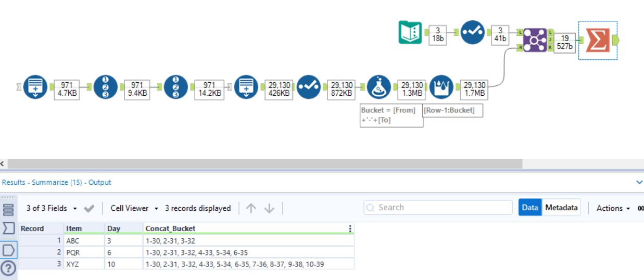Go to next record with down arrow
The height and width of the screenshot is (280, 644).
click(269, 208)
